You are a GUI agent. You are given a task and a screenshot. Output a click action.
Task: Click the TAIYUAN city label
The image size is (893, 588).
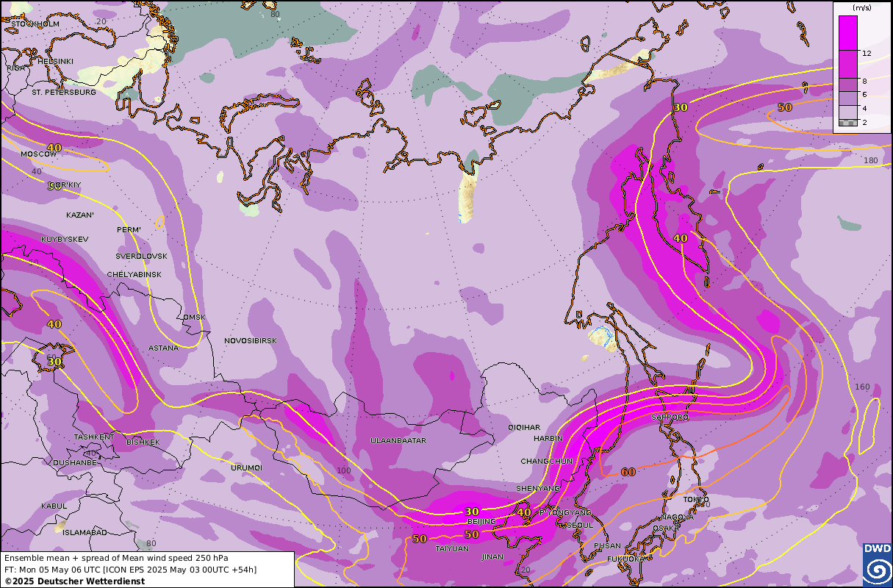[452, 548]
